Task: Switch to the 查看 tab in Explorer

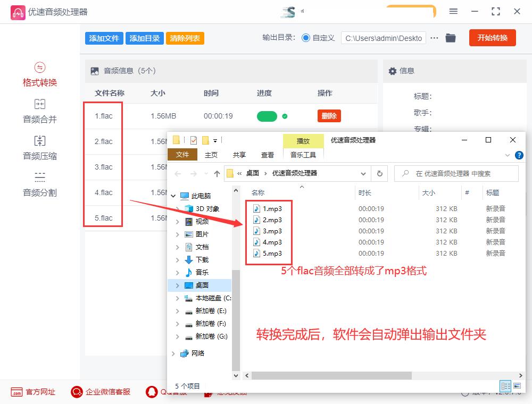Action: pyautogui.click(x=268, y=155)
